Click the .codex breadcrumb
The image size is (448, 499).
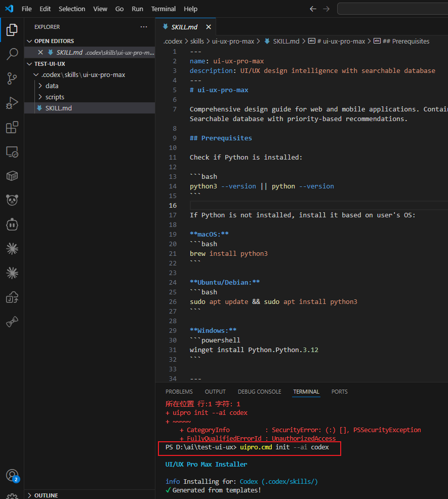[173, 42]
